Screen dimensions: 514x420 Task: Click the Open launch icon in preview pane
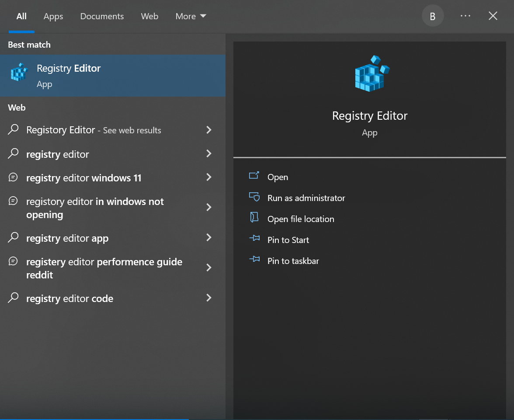254,176
